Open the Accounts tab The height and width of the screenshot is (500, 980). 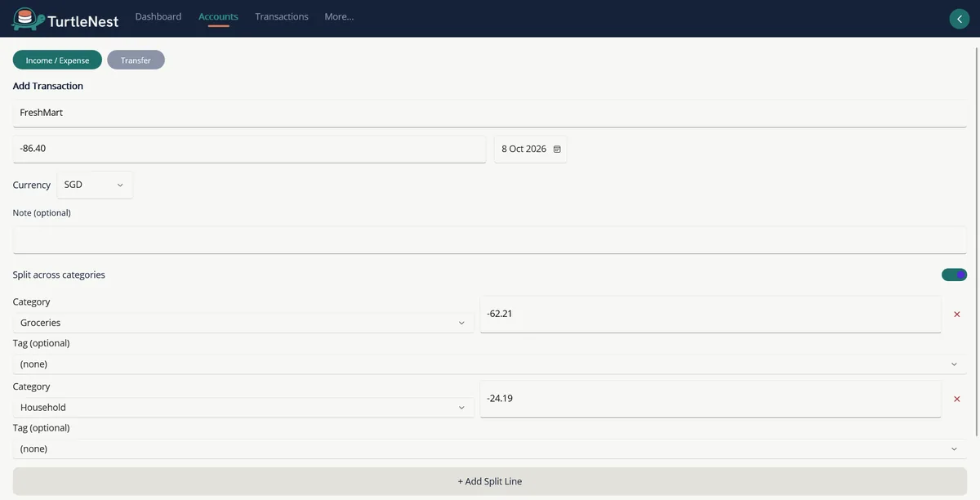click(218, 16)
